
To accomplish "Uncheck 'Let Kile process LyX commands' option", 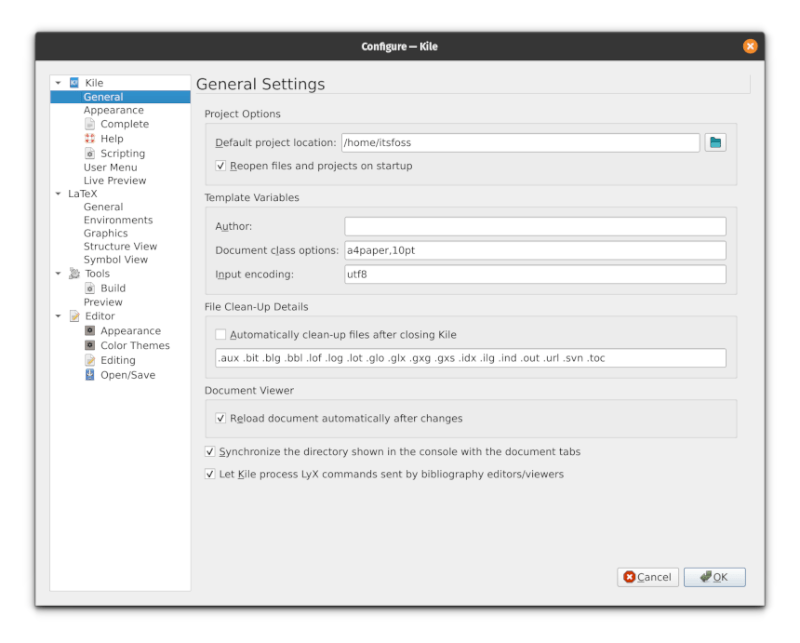I will click(209, 473).
